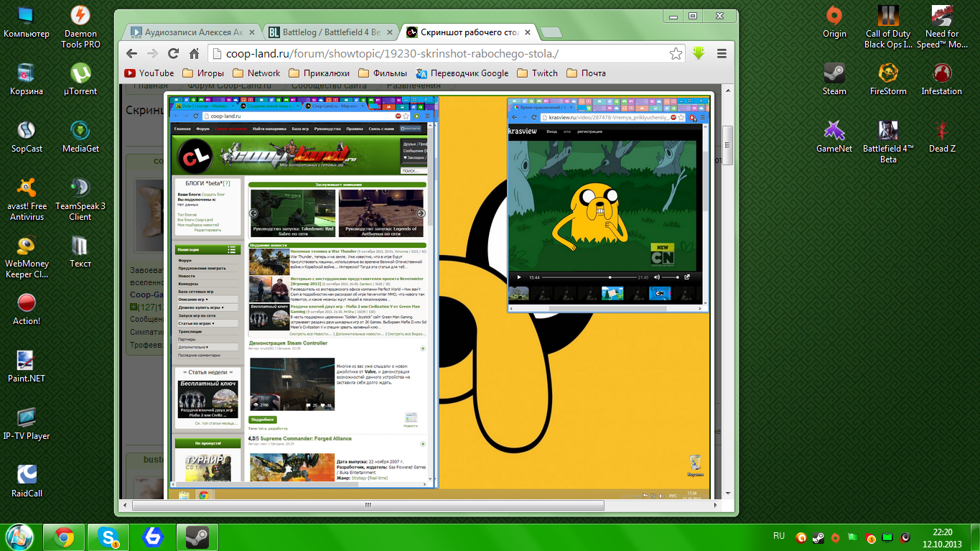
Task: Click the IP-TV Player desktop icon
Action: click(x=27, y=425)
